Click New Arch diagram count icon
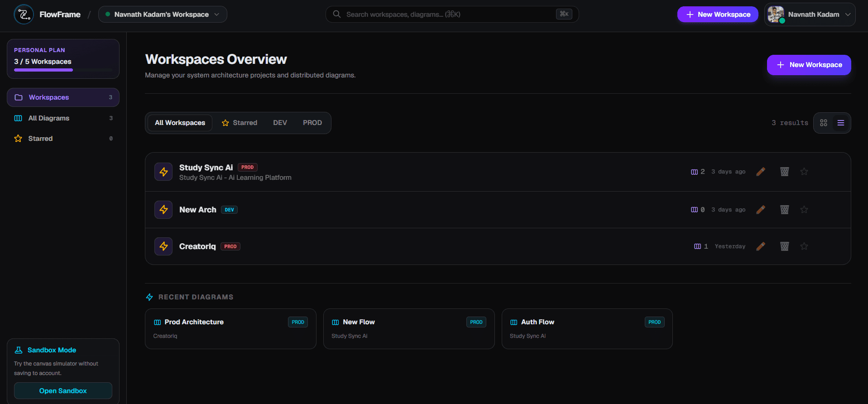Image resolution: width=868 pixels, height=404 pixels. point(694,210)
